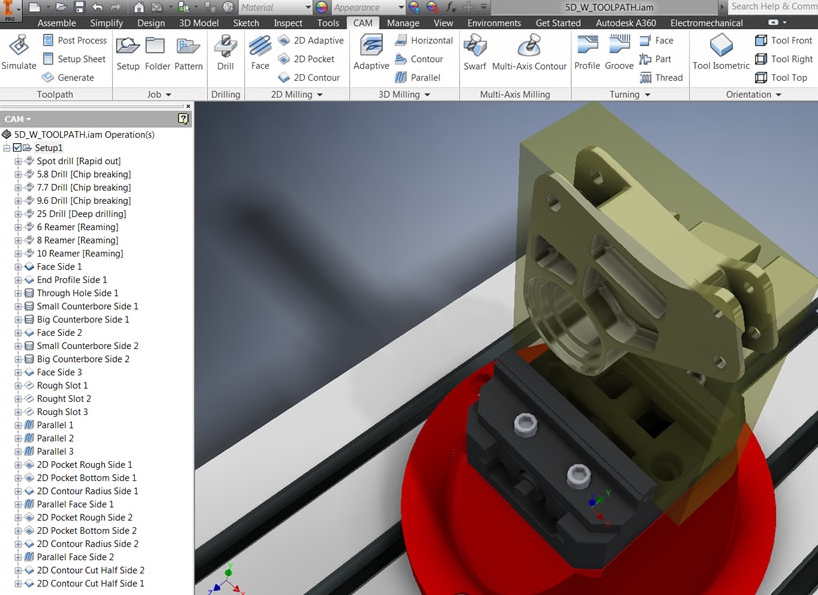The width and height of the screenshot is (818, 595).
Task: Open the 3D Model ribbon tab
Action: (x=199, y=23)
